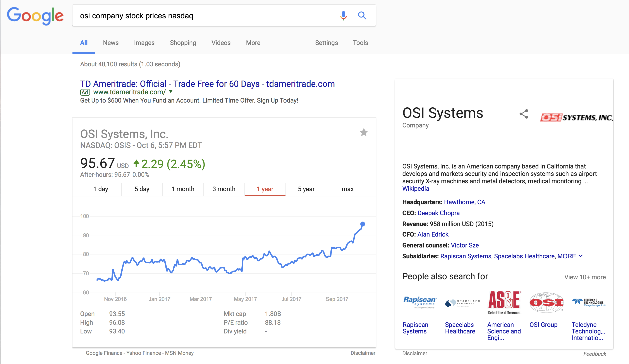The height and width of the screenshot is (364, 629).
Task: Click the latest data point on chart
Action: coord(363,224)
